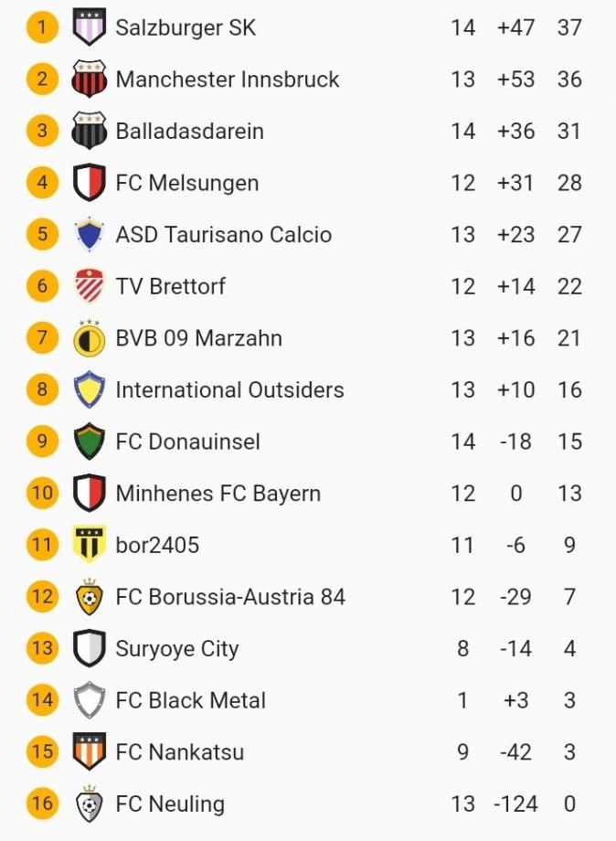Open the BVB 09 Marzahn yellow round crest

click(x=89, y=338)
